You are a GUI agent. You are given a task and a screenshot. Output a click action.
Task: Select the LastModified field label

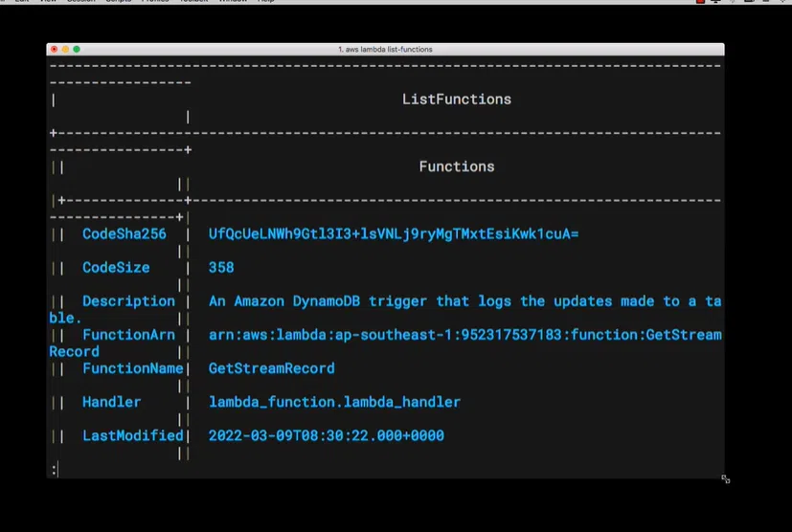(x=133, y=435)
